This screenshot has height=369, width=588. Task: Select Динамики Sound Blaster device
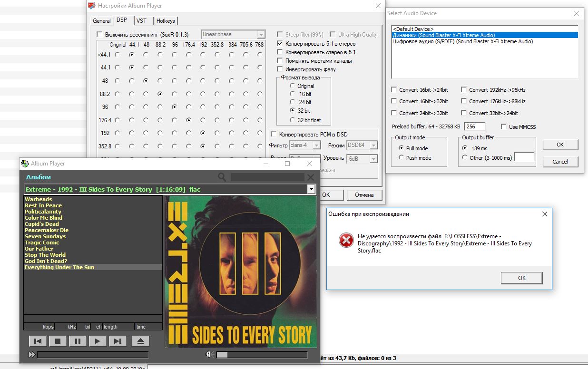click(x=484, y=35)
